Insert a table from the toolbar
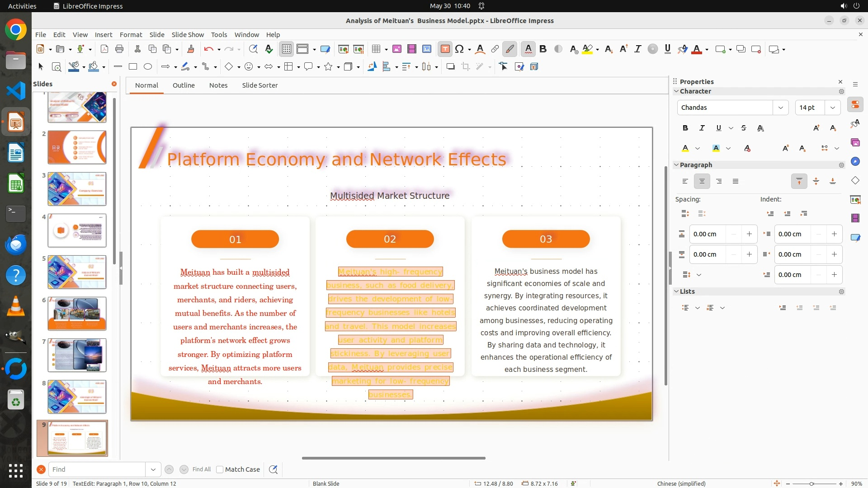Screen dimensions: 868x488 [376, 49]
